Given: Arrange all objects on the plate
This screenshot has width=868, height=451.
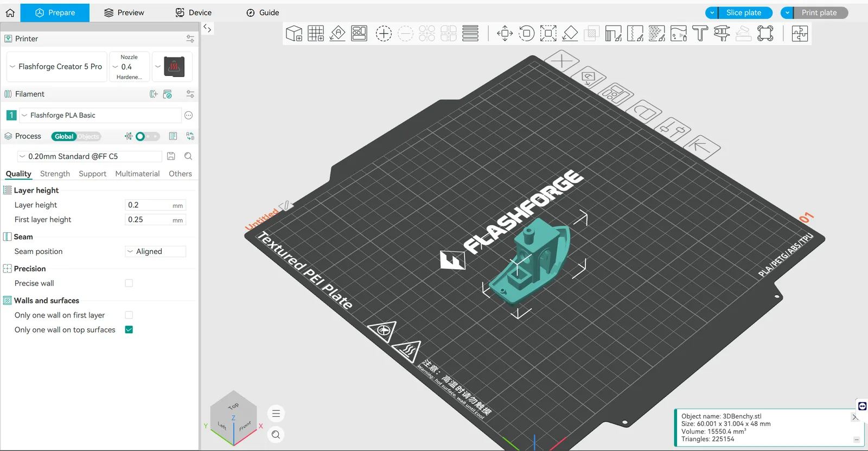Looking at the screenshot, I should [x=359, y=34].
